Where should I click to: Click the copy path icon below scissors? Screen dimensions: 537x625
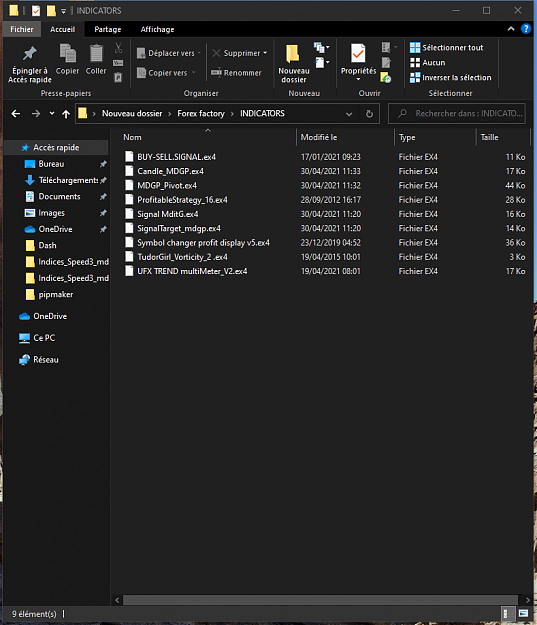(x=118, y=63)
